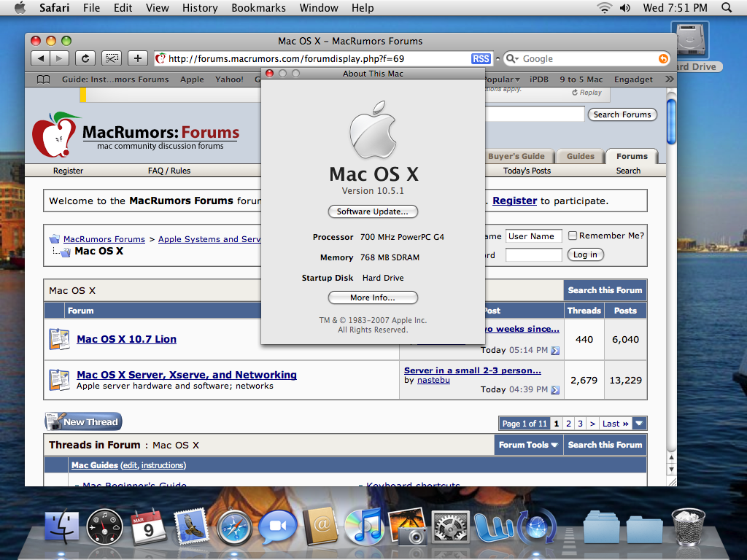The height and width of the screenshot is (560, 747).
Task: Click the Safari vertical scrollbar thumb
Action: [671, 121]
